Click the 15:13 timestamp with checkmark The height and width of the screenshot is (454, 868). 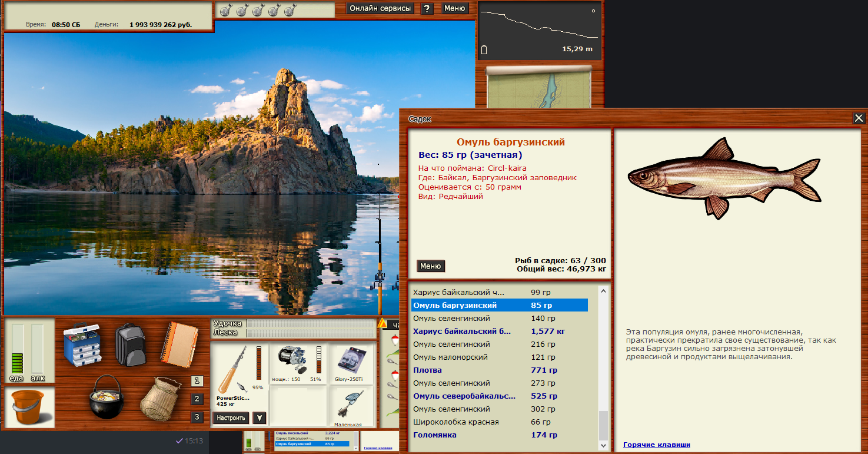(x=189, y=440)
